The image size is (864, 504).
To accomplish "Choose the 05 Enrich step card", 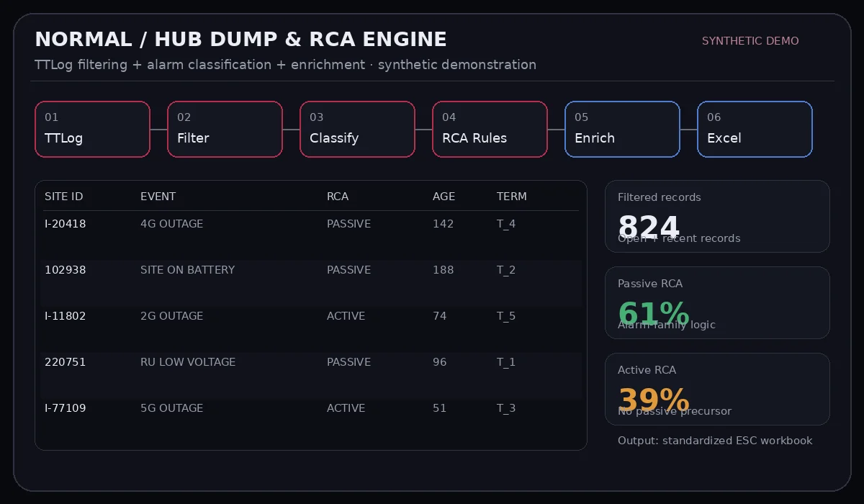I will tap(622, 129).
